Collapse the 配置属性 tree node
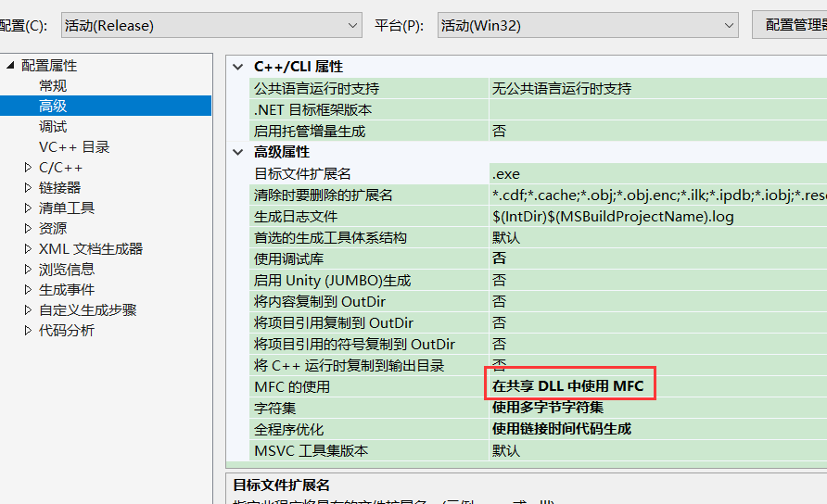827x504 pixels. [x=10, y=66]
